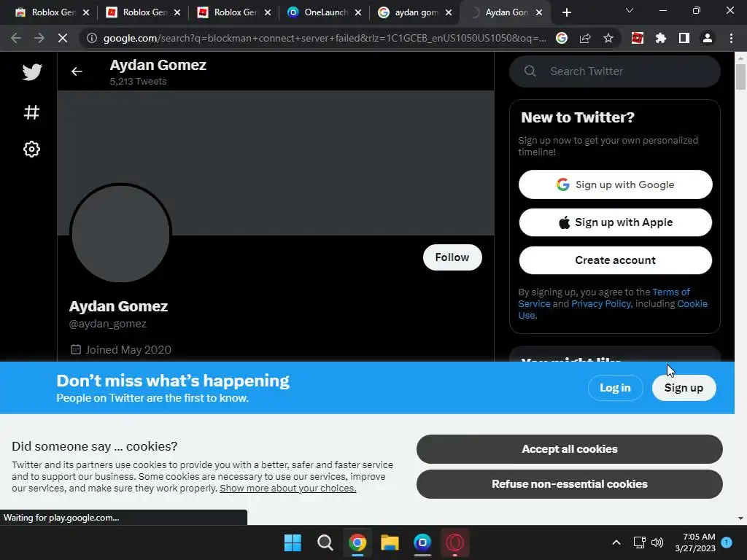Click Log in on the blue banner
This screenshot has width=747, height=560.
point(615,388)
